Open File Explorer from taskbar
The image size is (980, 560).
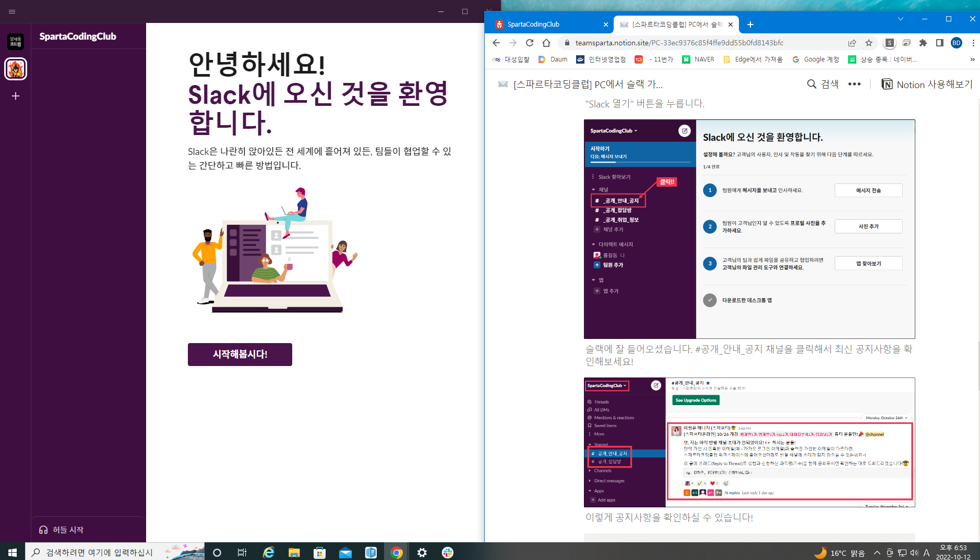(294, 552)
